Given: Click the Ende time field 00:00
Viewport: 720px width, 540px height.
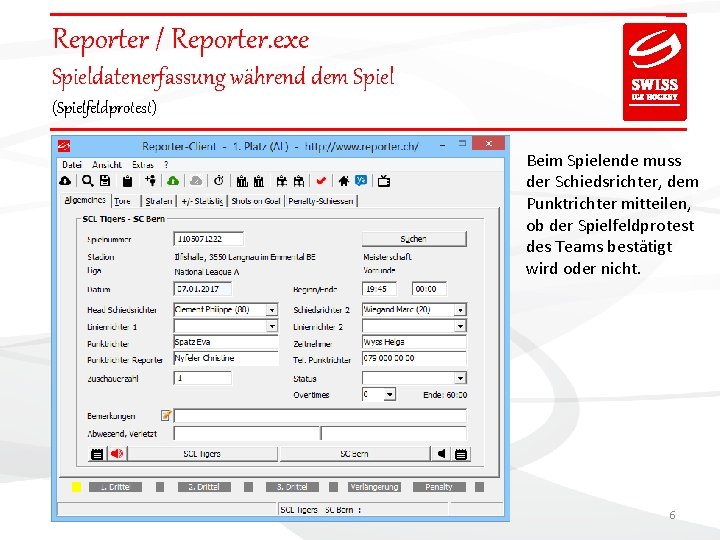Looking at the screenshot, I should [429, 289].
